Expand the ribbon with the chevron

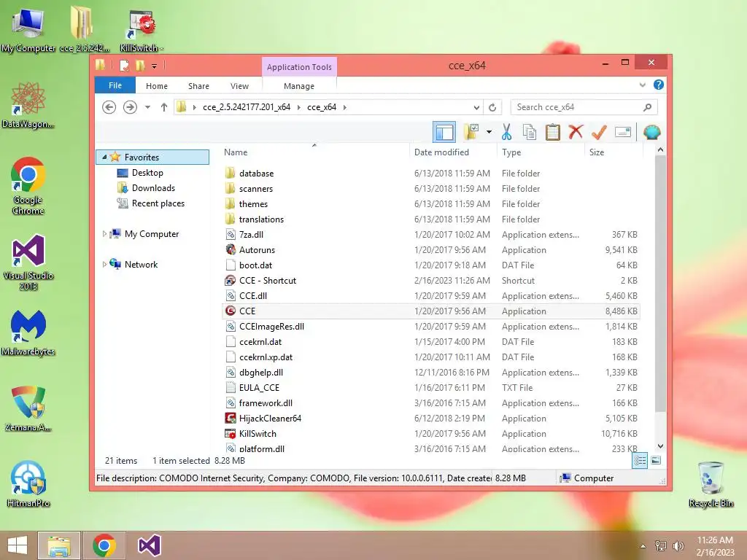click(642, 85)
